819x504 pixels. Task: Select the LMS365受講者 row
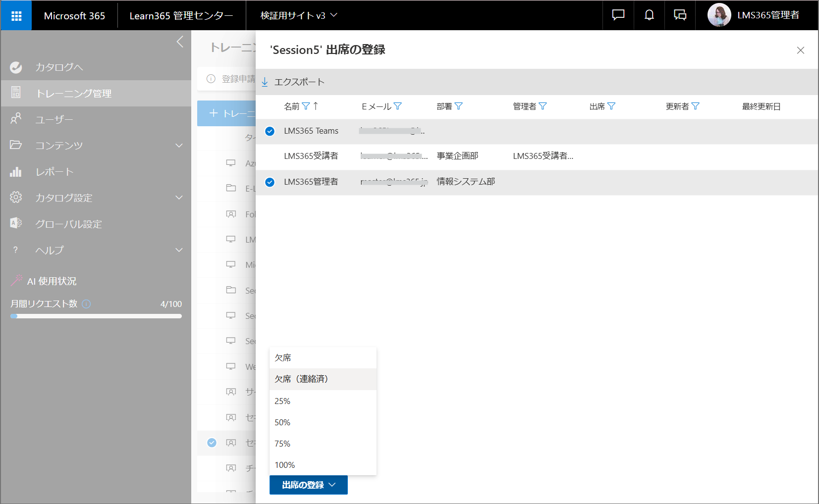[x=537, y=156]
